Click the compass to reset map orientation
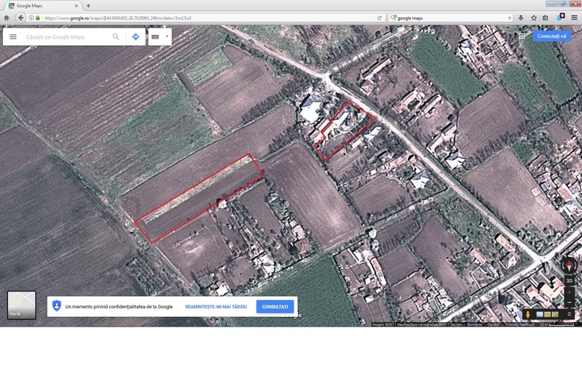Viewport: 582px width, 392px height. click(x=570, y=265)
